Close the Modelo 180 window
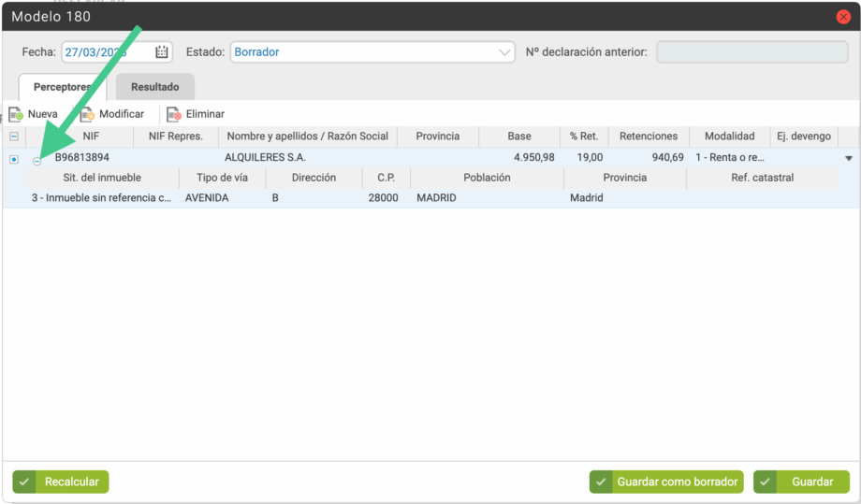This screenshot has height=504, width=861. pos(843,17)
